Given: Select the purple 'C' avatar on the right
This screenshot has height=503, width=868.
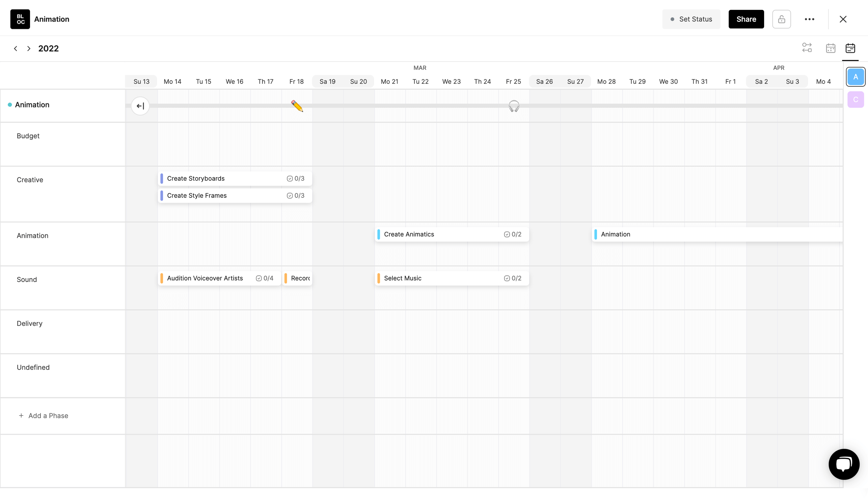Looking at the screenshot, I should [856, 99].
